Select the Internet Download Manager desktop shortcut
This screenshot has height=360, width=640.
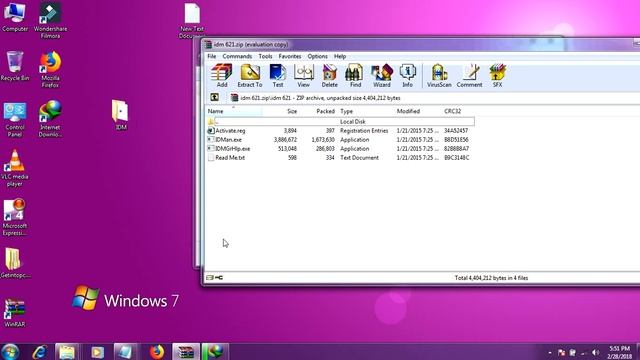point(50,118)
